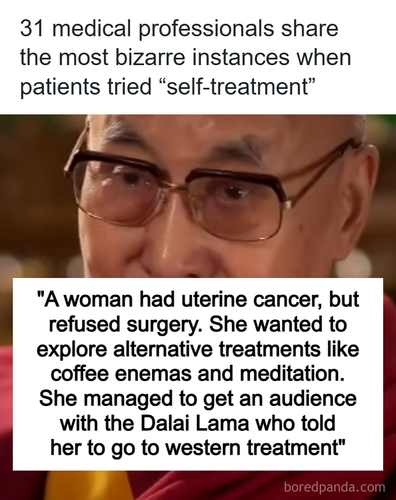Click the line "She managed to get an audience"
The height and width of the screenshot is (500, 396).
point(198,398)
